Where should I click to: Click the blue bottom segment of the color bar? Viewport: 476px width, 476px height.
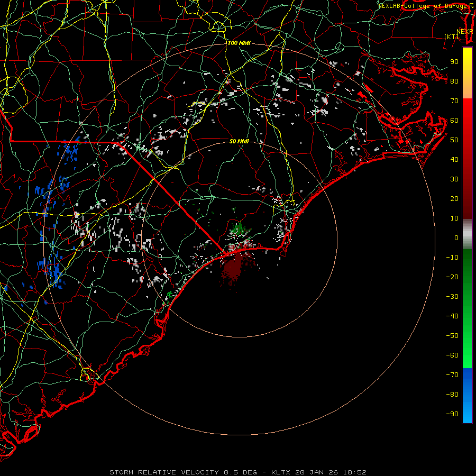coord(467,396)
